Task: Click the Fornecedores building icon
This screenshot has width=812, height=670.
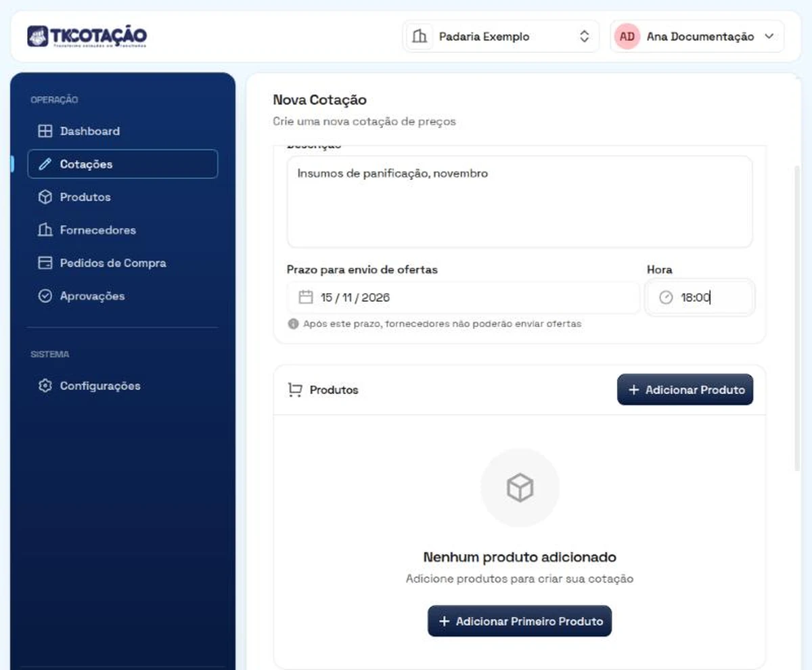Action: 45,230
